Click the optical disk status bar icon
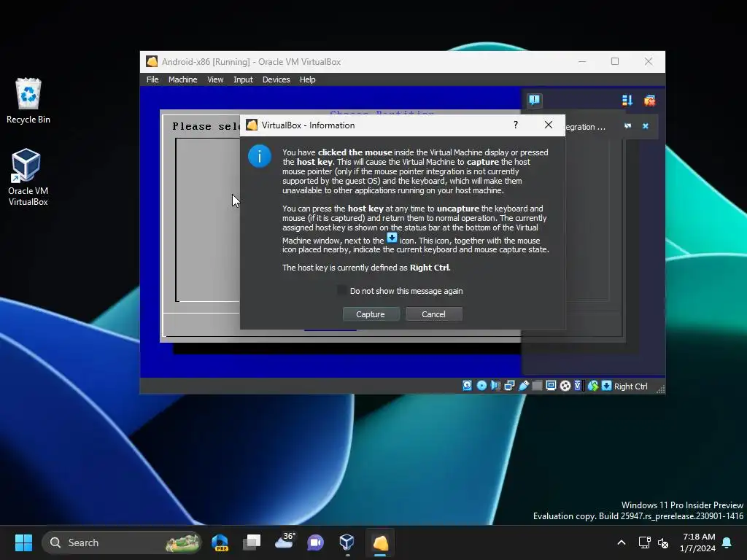Screen dimensions: 747x560 click(x=481, y=386)
